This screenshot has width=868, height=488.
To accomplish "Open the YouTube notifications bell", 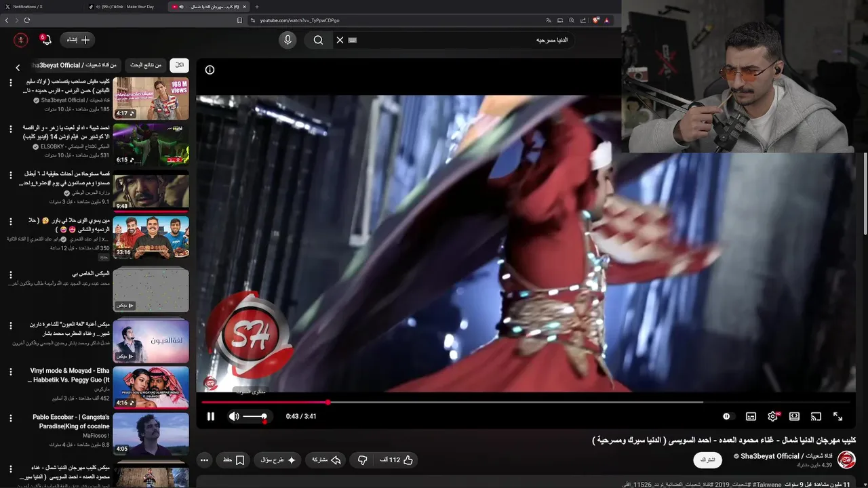I will point(45,40).
